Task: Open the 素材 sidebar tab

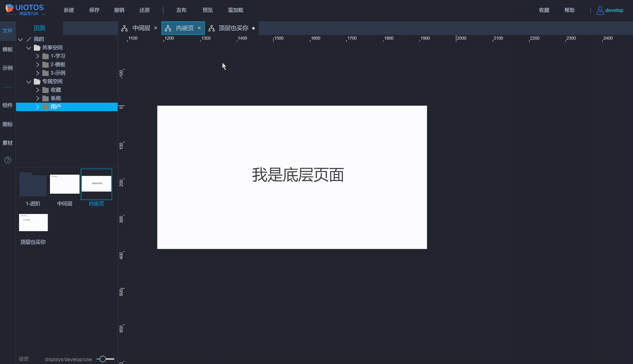Action: click(x=8, y=143)
